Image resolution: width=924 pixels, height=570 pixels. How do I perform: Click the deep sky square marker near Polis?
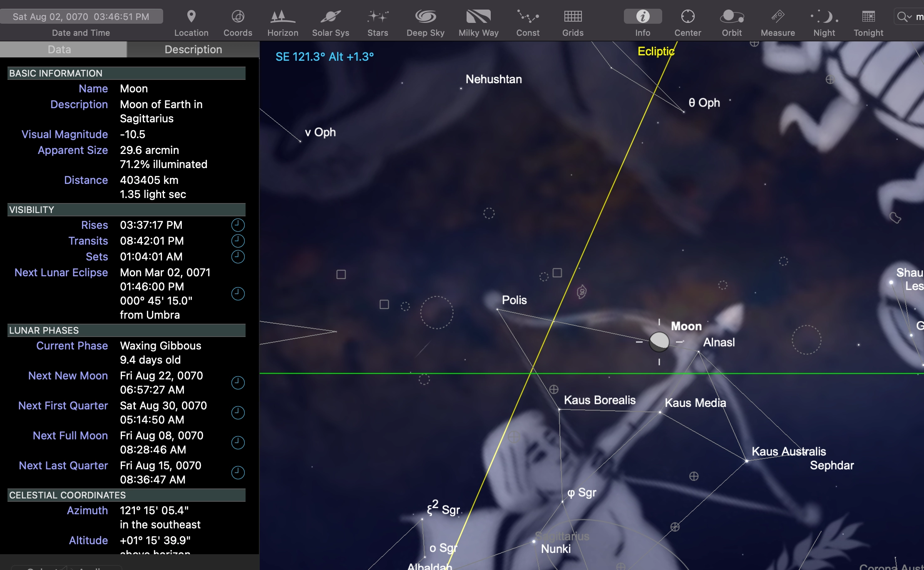pos(557,273)
